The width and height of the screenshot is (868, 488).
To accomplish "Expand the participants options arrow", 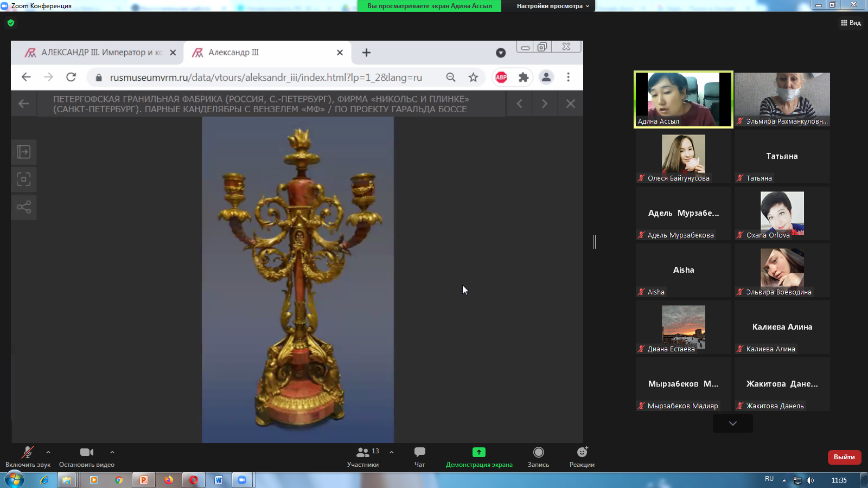I will point(392,452).
